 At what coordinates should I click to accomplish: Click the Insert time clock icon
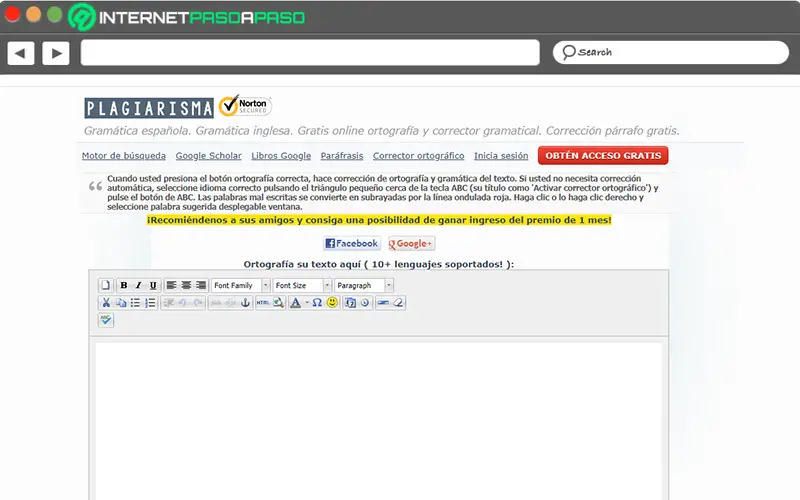coord(365,303)
